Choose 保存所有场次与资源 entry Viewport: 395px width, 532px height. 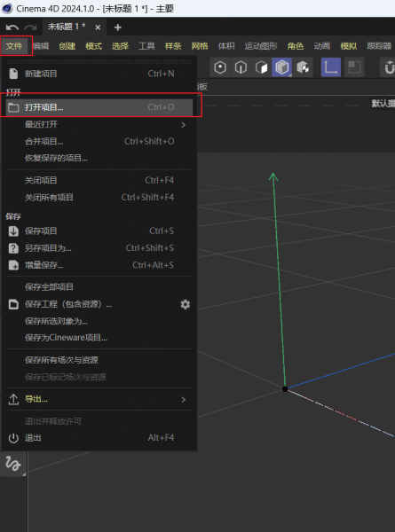tap(99, 360)
